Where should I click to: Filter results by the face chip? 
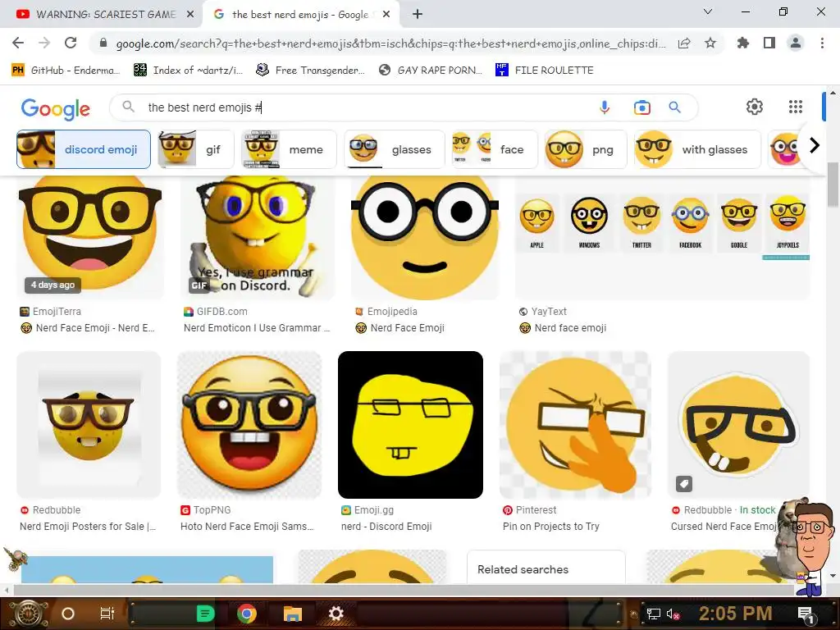coord(495,149)
